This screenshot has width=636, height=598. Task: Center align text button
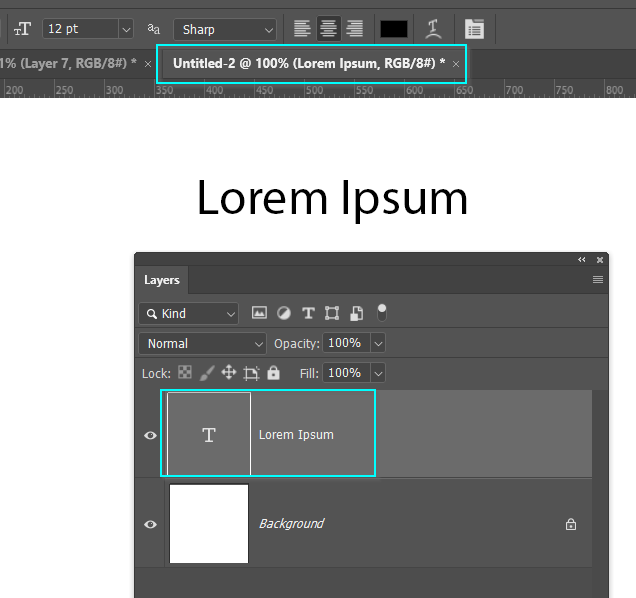[328, 29]
